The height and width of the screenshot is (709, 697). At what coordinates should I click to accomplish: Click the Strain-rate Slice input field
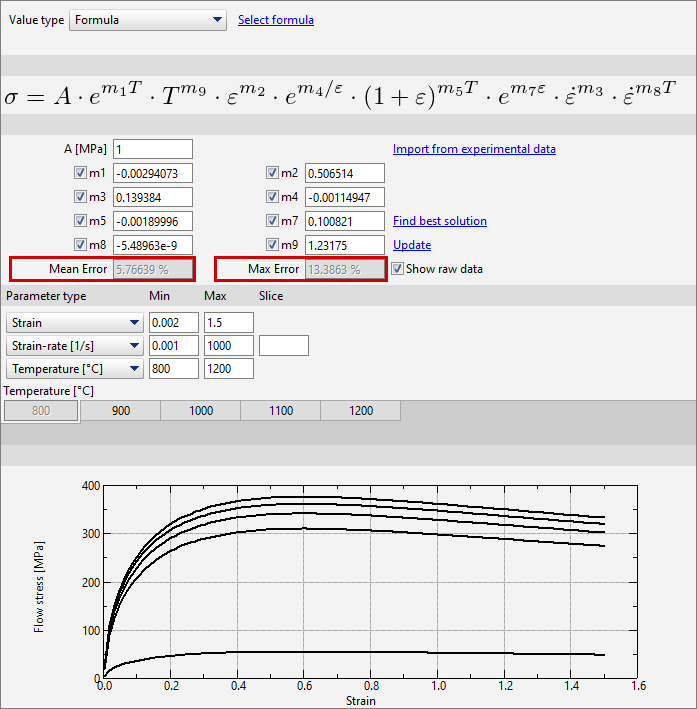pyautogui.click(x=283, y=346)
